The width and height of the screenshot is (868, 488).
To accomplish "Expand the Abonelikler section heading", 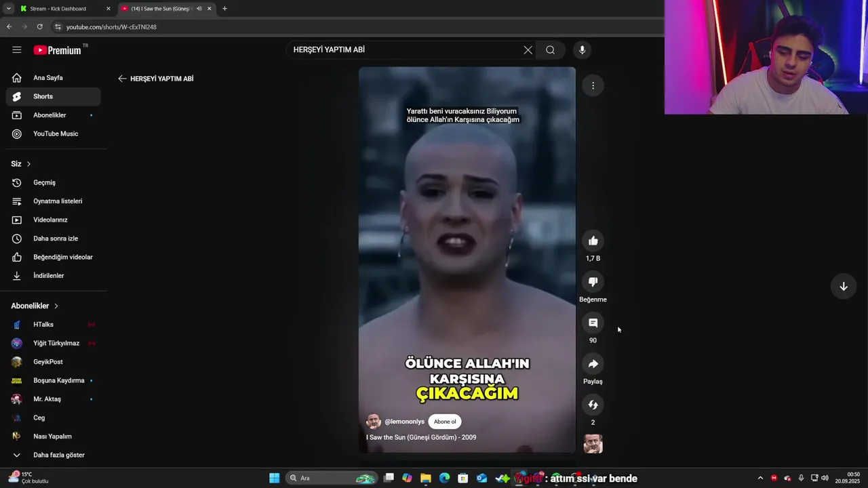I will (35, 306).
